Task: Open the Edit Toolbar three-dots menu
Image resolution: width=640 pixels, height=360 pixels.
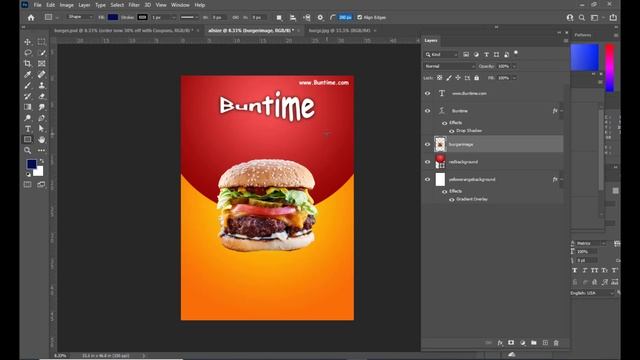Action: 41,151
